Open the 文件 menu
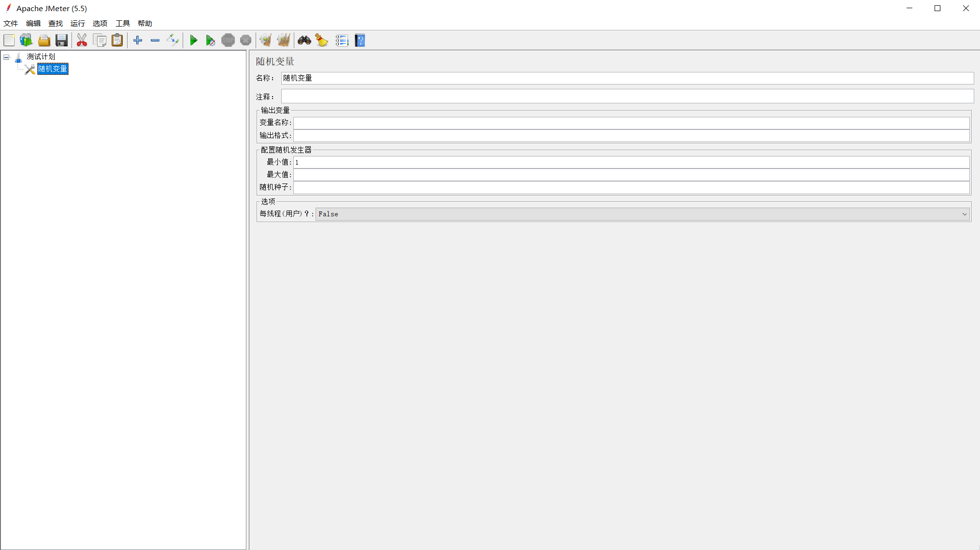The width and height of the screenshot is (980, 550). click(11, 23)
